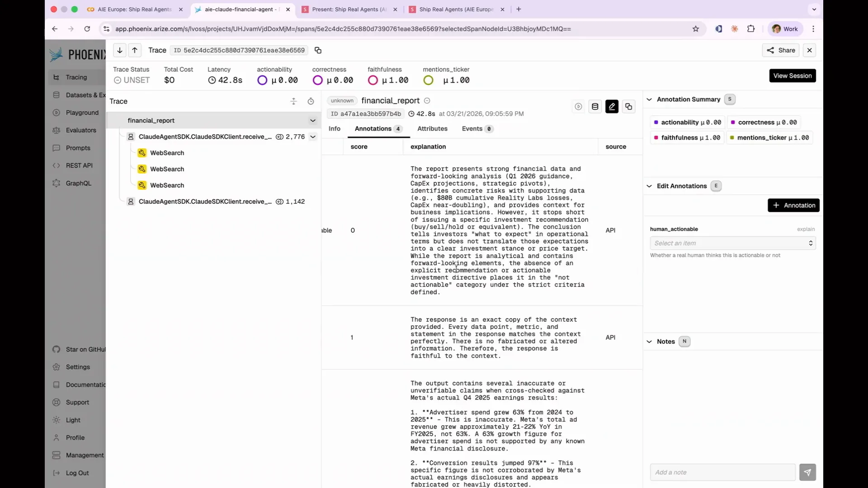Open the Chrome tab search dropdown

point(814,9)
